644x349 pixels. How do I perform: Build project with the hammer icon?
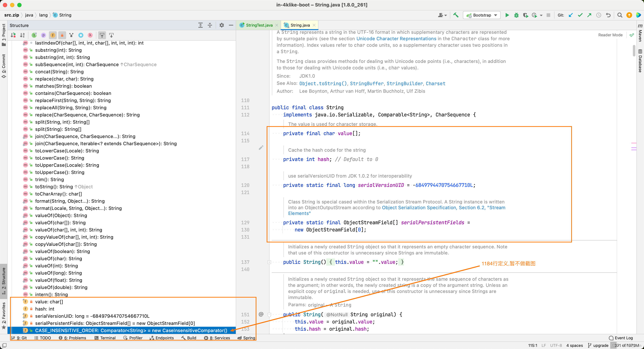pyautogui.click(x=456, y=15)
